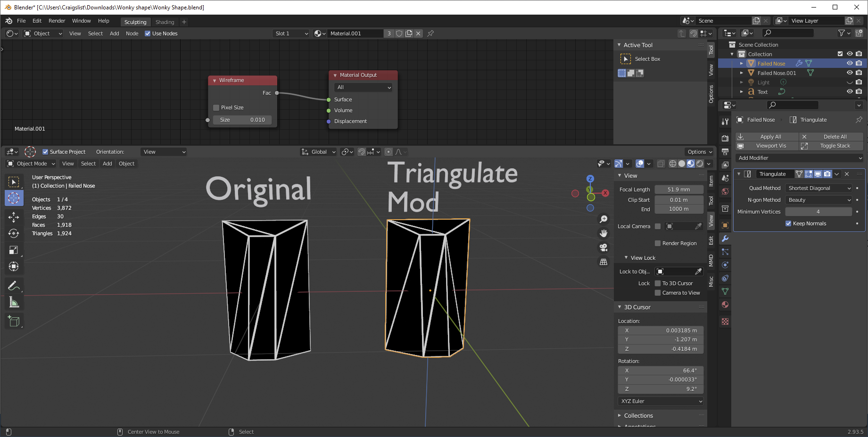This screenshot has width=868, height=437.
Task: Click the Toggle Stack button
Action: 832,146
